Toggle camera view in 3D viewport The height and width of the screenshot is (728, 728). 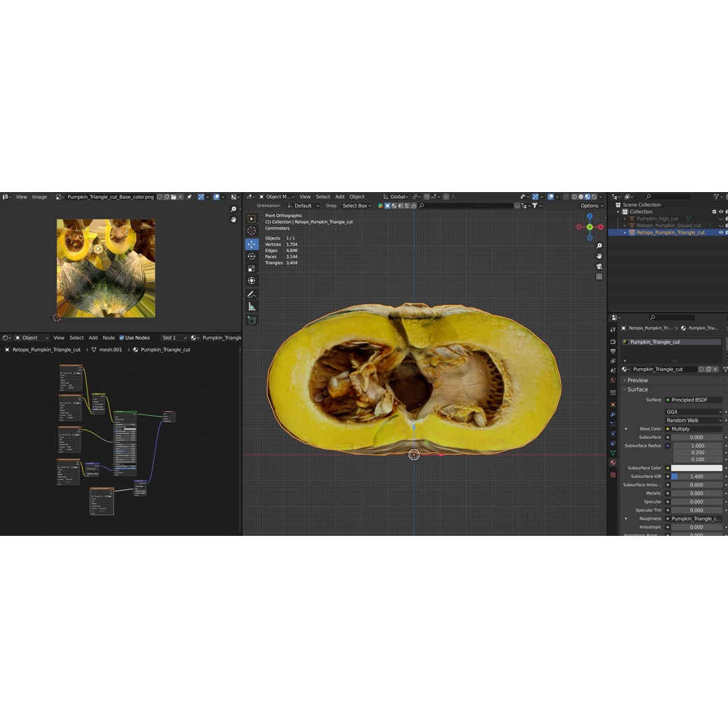pos(599,266)
